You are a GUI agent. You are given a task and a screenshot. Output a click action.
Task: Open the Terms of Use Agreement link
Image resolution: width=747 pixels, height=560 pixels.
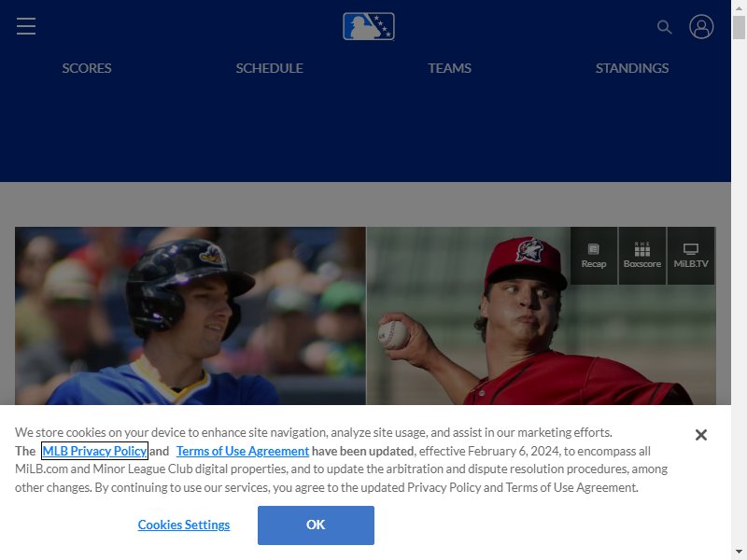243,451
